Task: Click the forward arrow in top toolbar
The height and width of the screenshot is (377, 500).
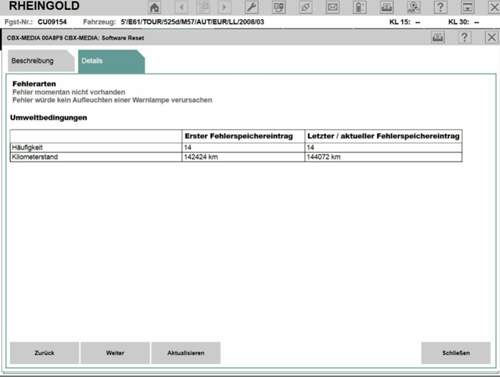Action: (224, 7)
